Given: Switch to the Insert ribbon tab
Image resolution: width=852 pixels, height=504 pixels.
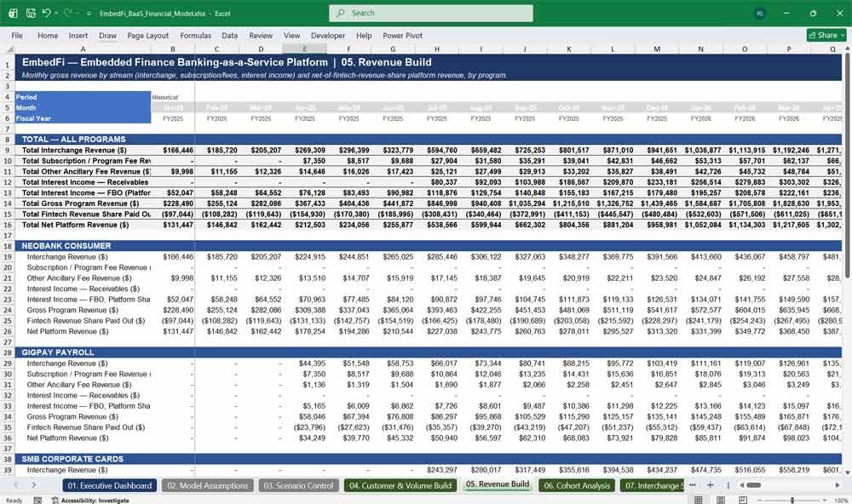Looking at the screenshot, I should coord(78,35).
